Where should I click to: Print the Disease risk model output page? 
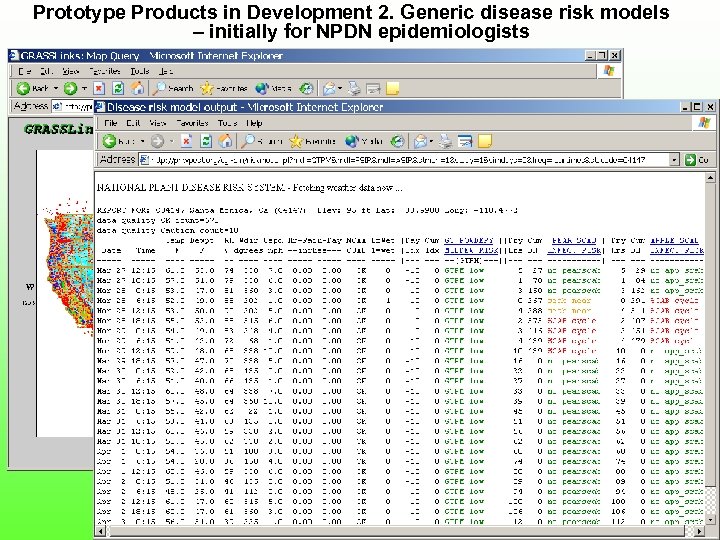[x=445, y=141]
